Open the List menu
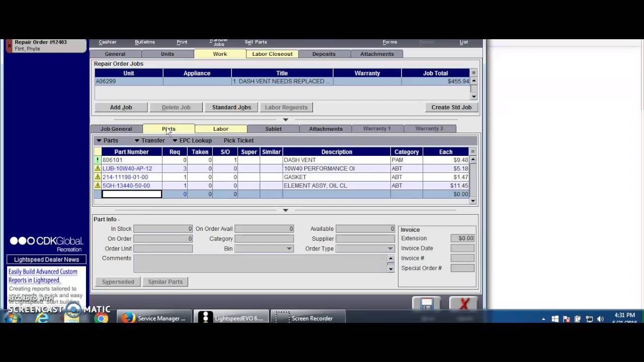Image resolution: width=644 pixels, height=362 pixels. (x=464, y=42)
